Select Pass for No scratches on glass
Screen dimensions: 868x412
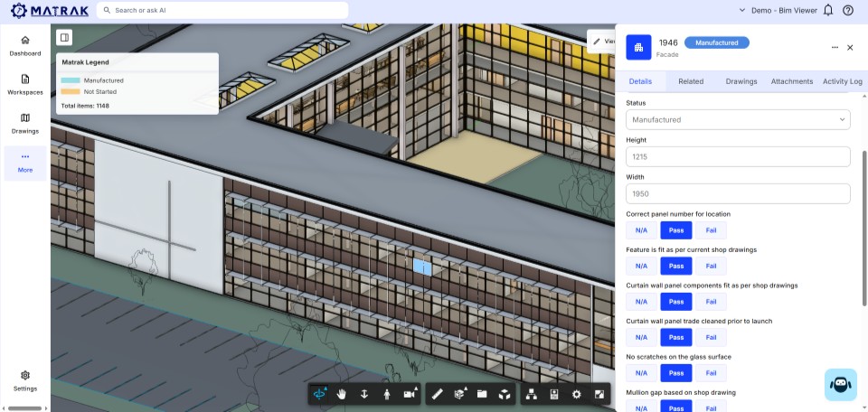(x=676, y=373)
